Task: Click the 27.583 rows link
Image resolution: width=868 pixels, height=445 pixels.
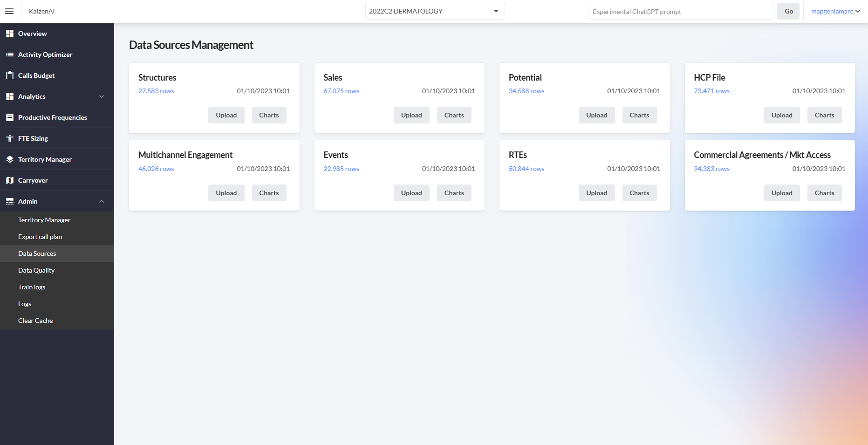Action: 156,91
